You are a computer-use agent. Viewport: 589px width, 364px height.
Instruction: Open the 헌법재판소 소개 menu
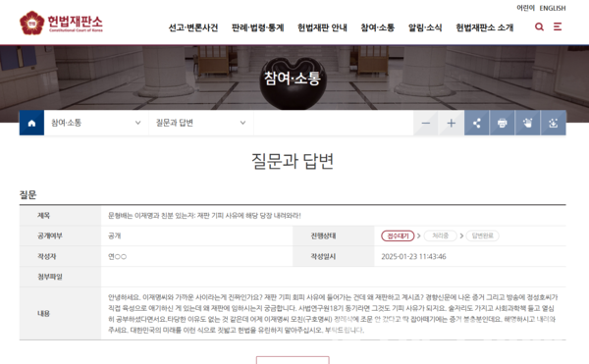click(485, 27)
